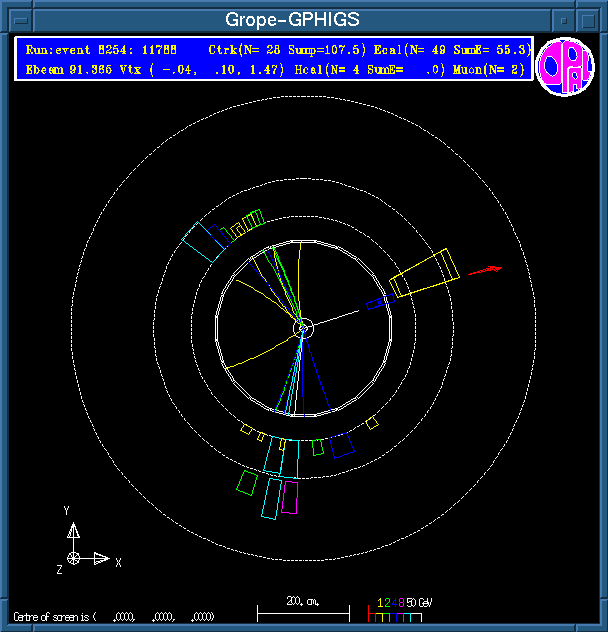Click the Ecal cluster summary text
The height and width of the screenshot is (632, 608).
[469, 49]
